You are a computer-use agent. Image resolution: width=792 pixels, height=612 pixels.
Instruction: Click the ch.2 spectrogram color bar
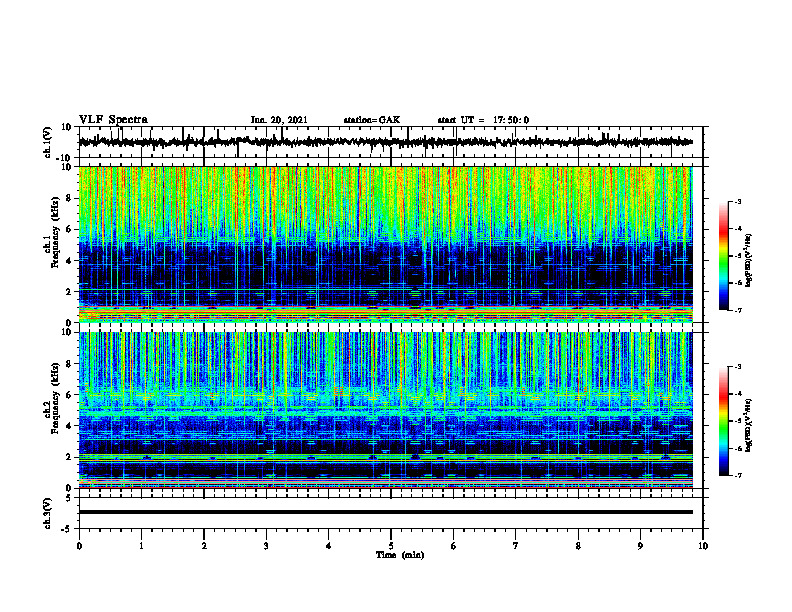[723, 421]
